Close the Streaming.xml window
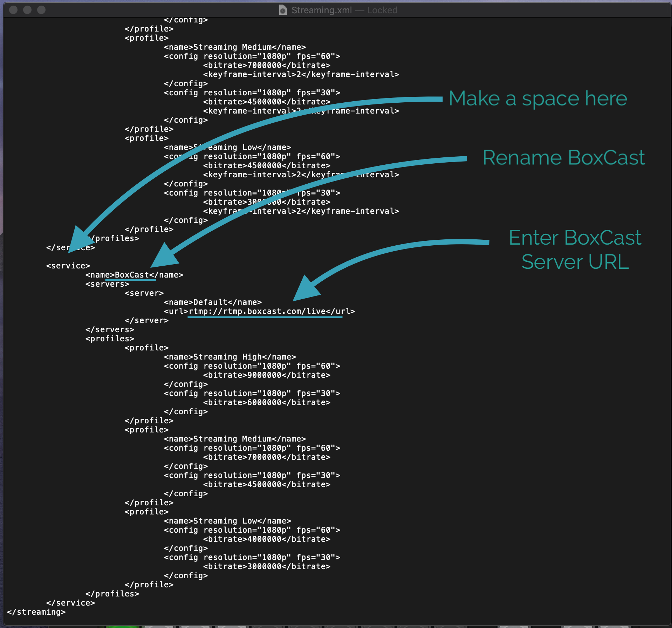 tap(13, 10)
